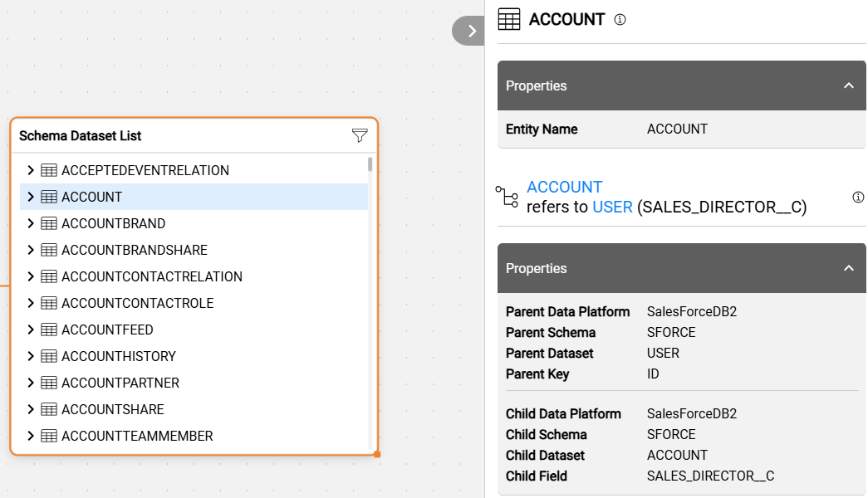Expand the ACCOUNTHISTORY dataset
This screenshot has width=868, height=498.
[31, 356]
